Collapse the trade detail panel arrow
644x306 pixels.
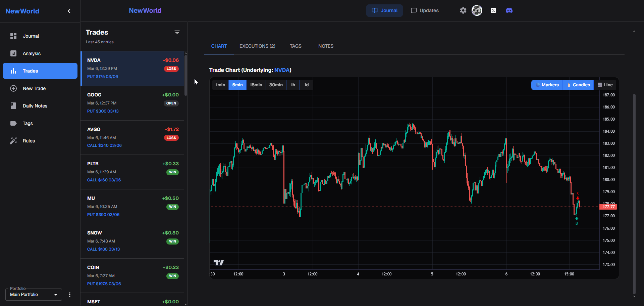(x=634, y=31)
